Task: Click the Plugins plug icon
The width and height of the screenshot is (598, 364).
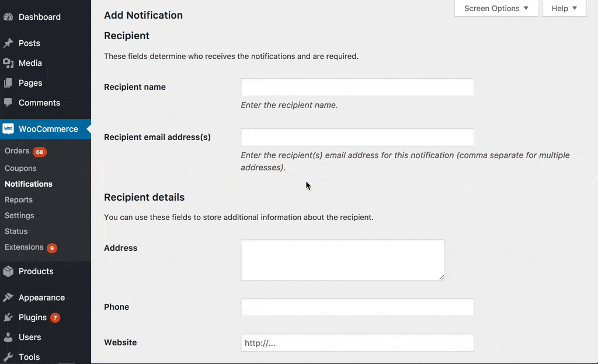Action: pyautogui.click(x=8, y=317)
